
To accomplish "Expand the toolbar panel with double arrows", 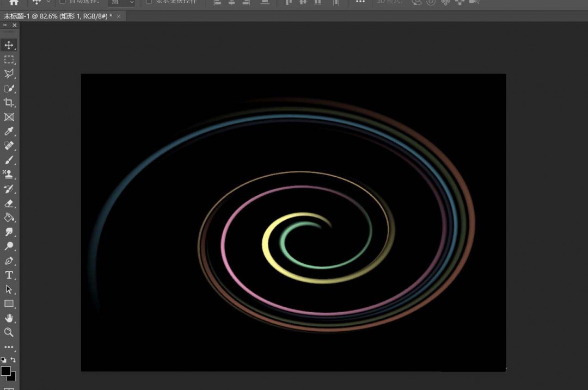I will pos(5,26).
